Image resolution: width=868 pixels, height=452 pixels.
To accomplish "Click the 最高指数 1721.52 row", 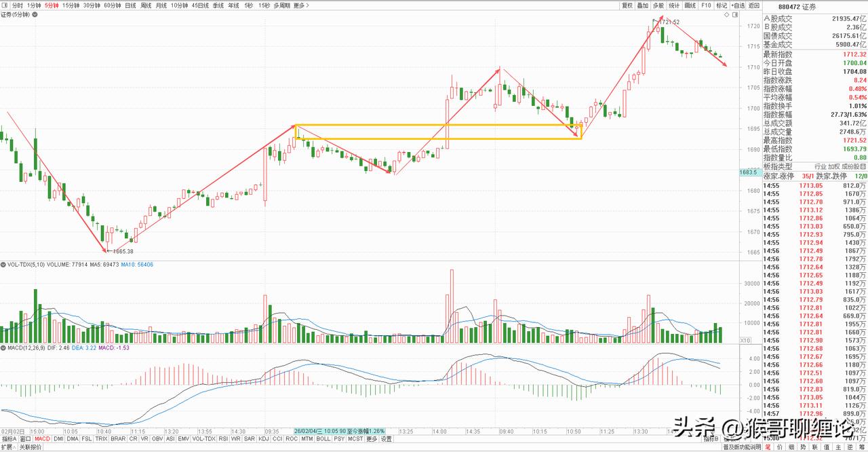I will (x=814, y=140).
